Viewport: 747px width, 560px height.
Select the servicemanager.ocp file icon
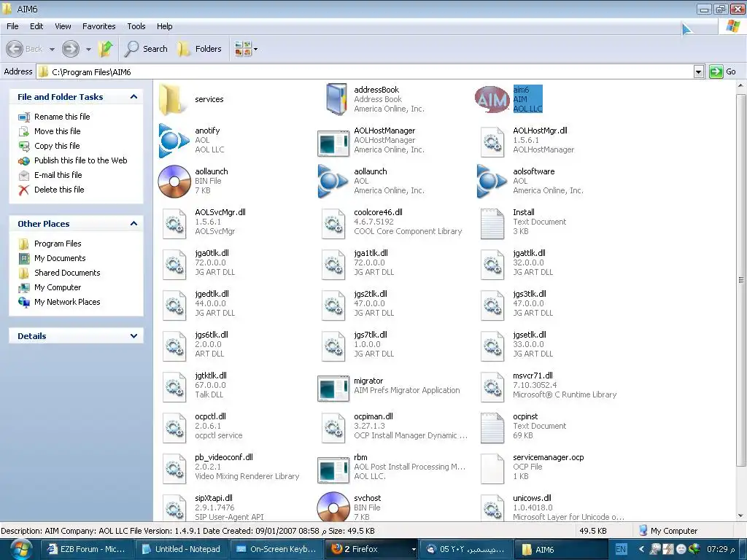pos(492,469)
